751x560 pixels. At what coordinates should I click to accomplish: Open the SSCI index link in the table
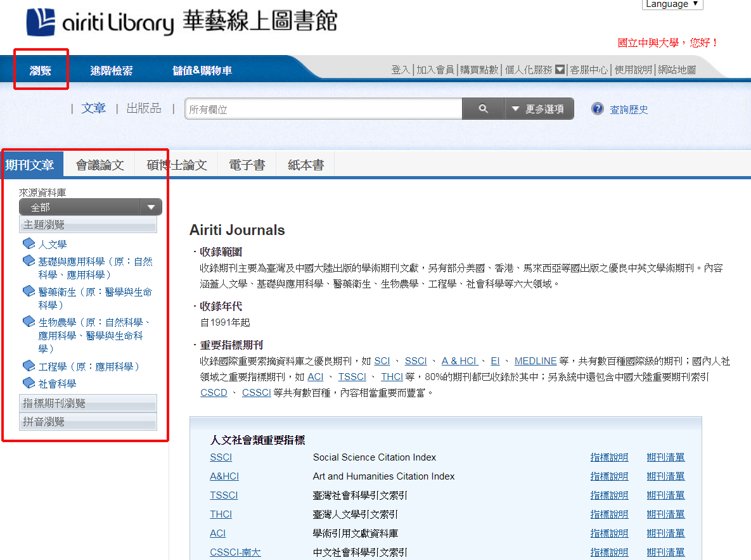click(x=221, y=457)
